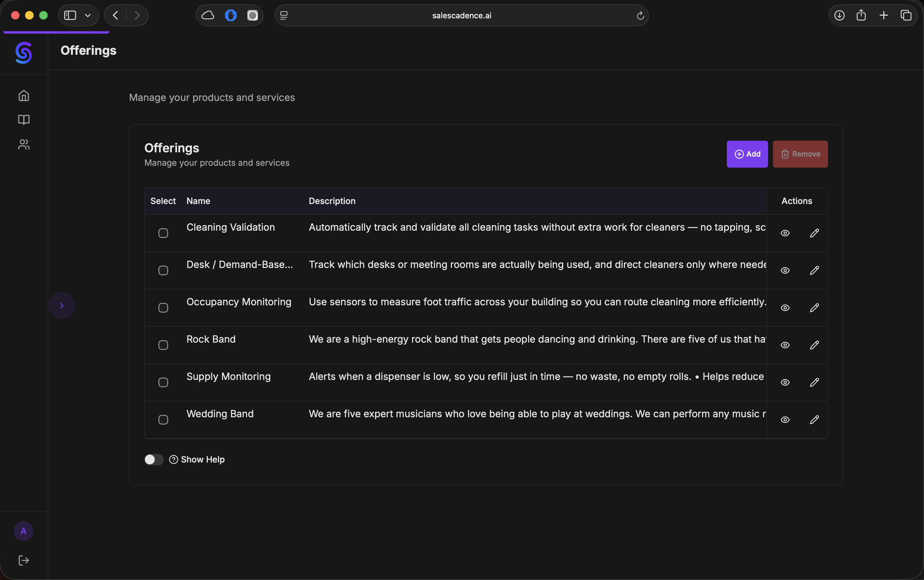Screen dimensions: 924x580
Task: Enable the Show Help toggle
Action: pyautogui.click(x=153, y=459)
